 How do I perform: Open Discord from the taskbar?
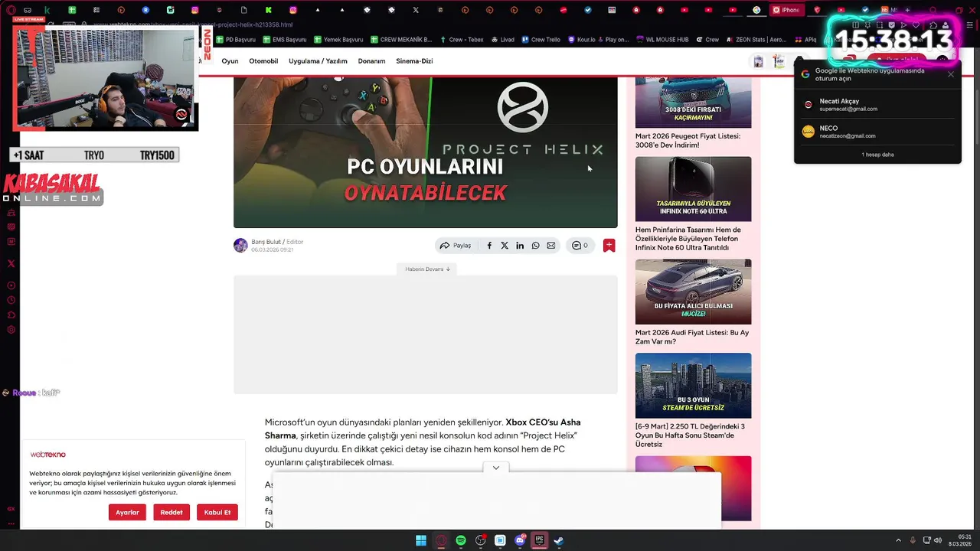(x=521, y=540)
